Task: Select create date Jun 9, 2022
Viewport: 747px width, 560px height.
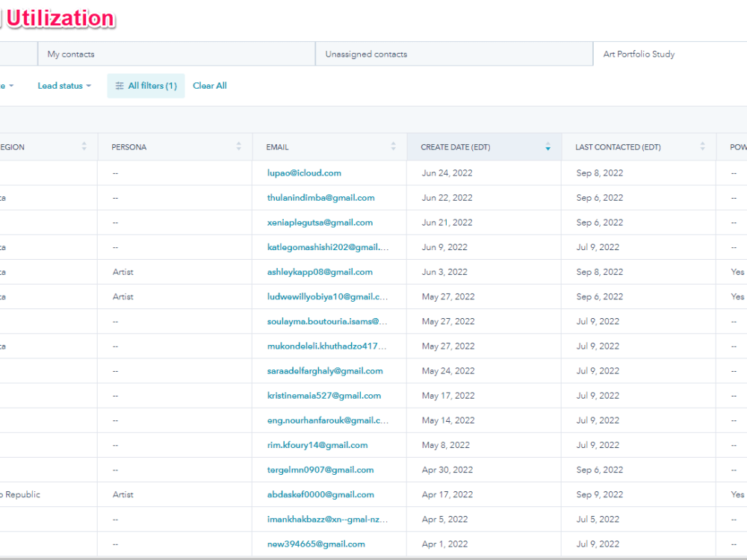Action: [444, 247]
